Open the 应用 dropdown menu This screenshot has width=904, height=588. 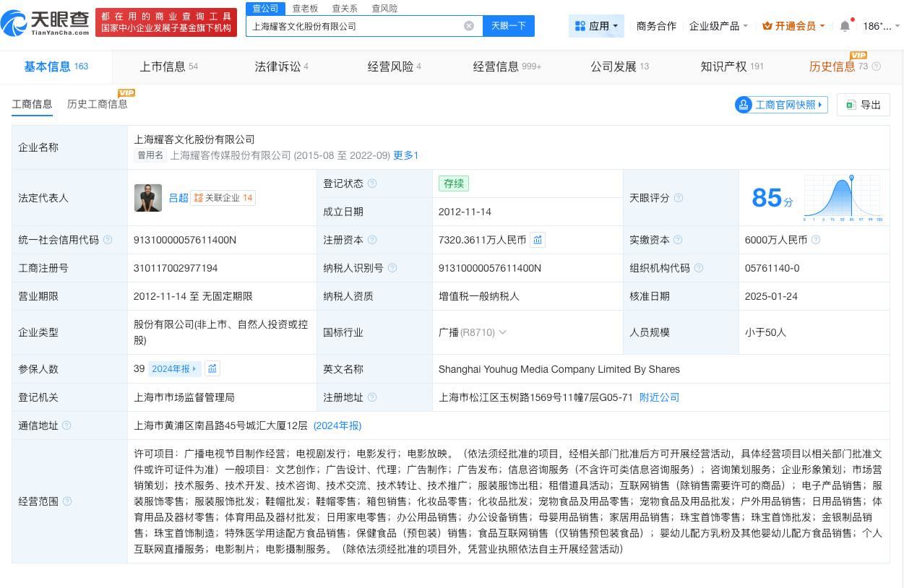(596, 26)
